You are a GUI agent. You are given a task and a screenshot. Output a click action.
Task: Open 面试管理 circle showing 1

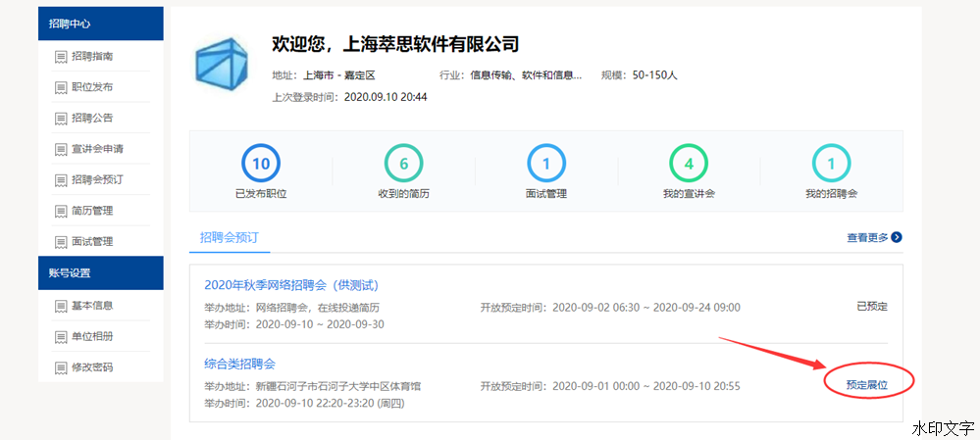[x=546, y=165]
